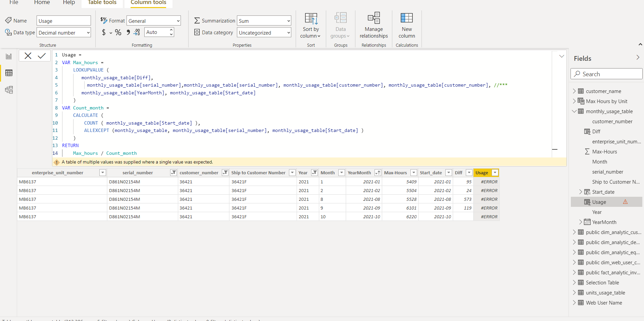Open the Usage column header dropdown
Image resolution: width=644 pixels, height=321 pixels.
point(495,173)
